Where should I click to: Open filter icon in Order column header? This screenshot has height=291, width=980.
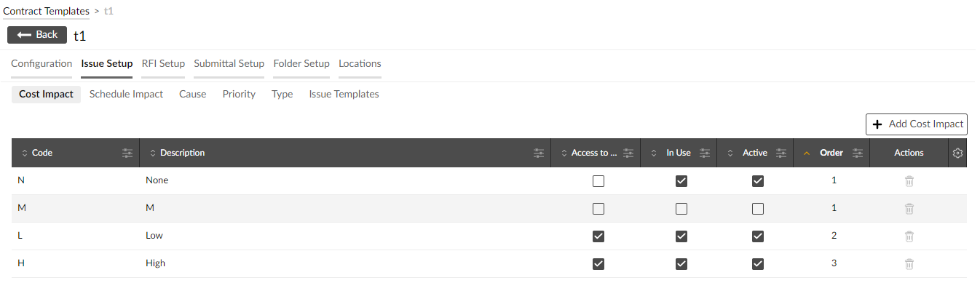pos(858,153)
